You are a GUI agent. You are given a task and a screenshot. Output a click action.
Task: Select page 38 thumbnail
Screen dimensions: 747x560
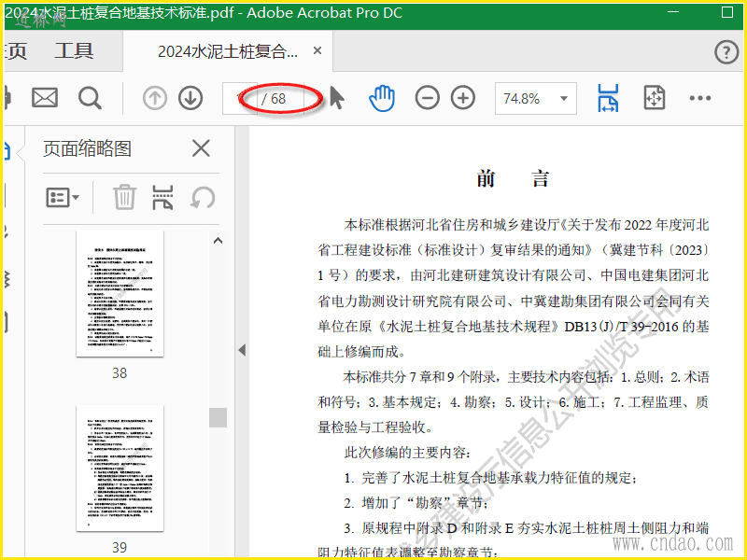pos(120,294)
